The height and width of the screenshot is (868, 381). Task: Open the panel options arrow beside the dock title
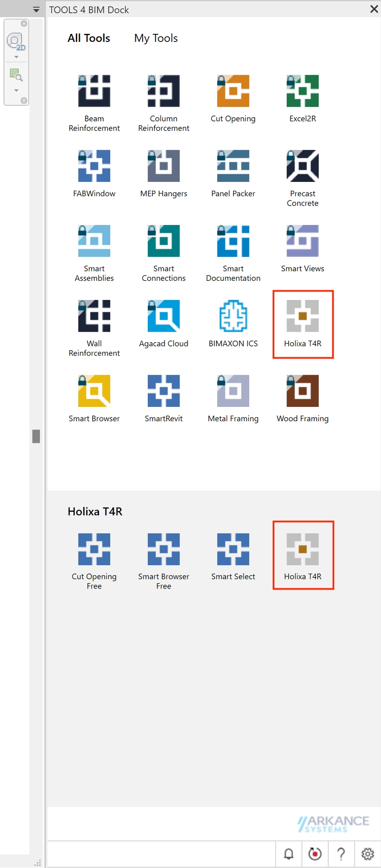[36, 10]
